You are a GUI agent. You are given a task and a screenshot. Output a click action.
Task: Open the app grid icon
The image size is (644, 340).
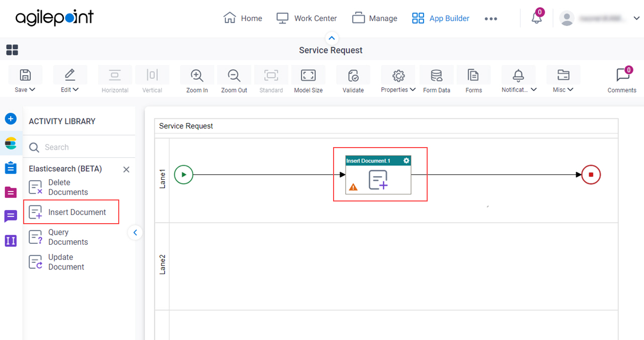12,50
